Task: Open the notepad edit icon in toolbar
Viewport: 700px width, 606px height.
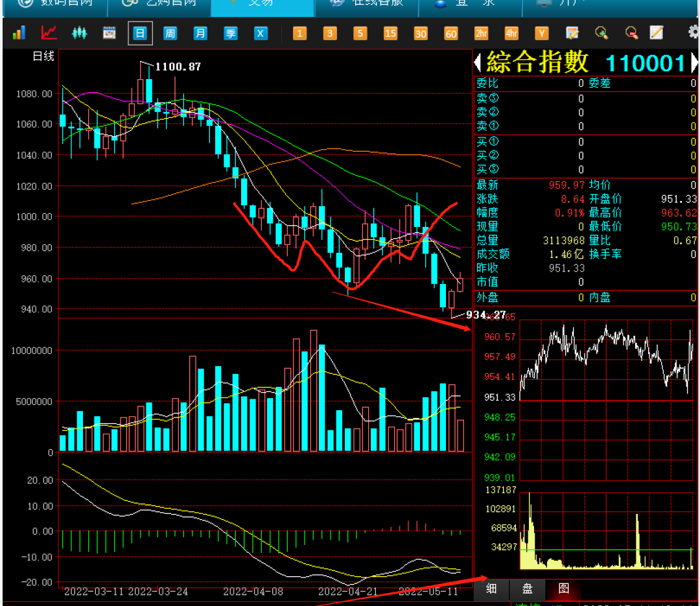Action: click(x=572, y=33)
